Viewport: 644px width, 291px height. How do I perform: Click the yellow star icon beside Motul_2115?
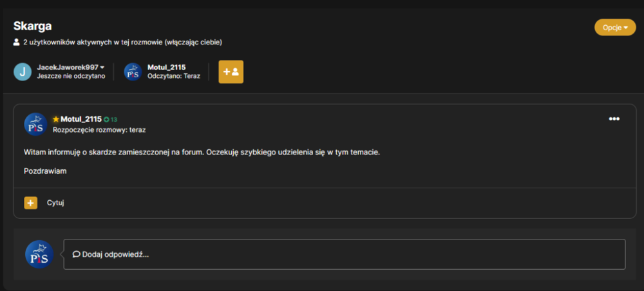tap(56, 119)
